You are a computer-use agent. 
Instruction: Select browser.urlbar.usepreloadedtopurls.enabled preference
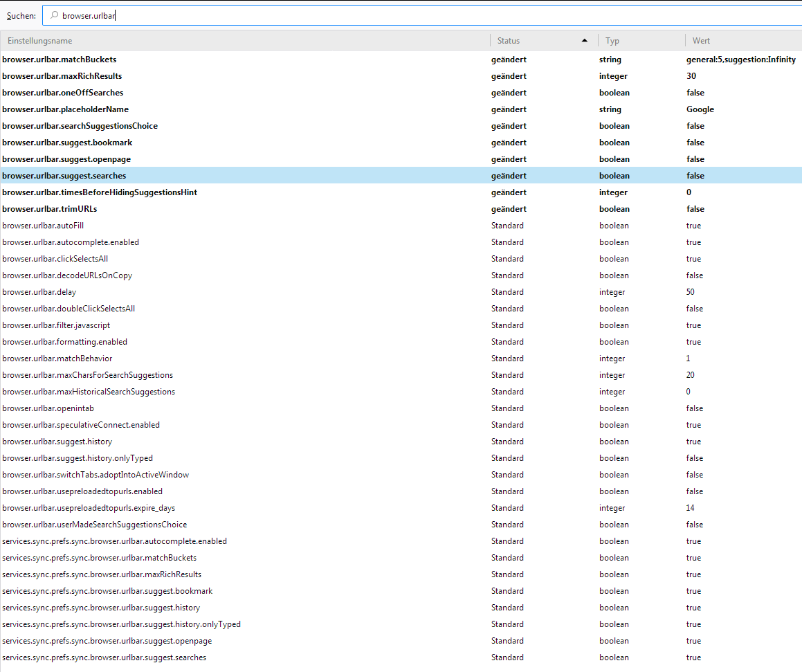(401, 491)
